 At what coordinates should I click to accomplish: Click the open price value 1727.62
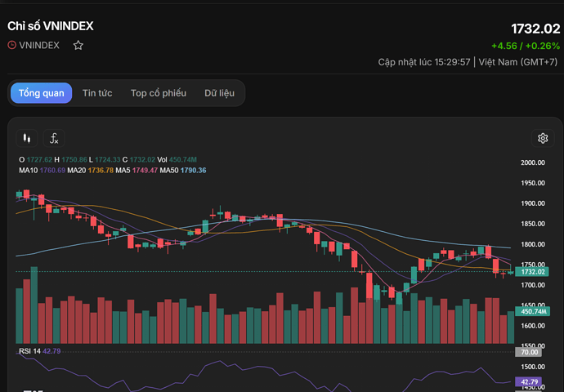[x=39, y=159]
